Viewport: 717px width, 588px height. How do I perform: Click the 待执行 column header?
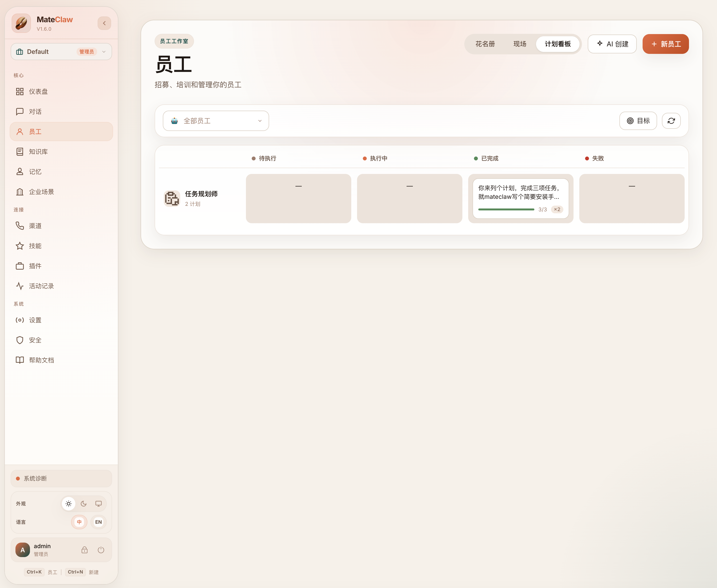pos(264,158)
